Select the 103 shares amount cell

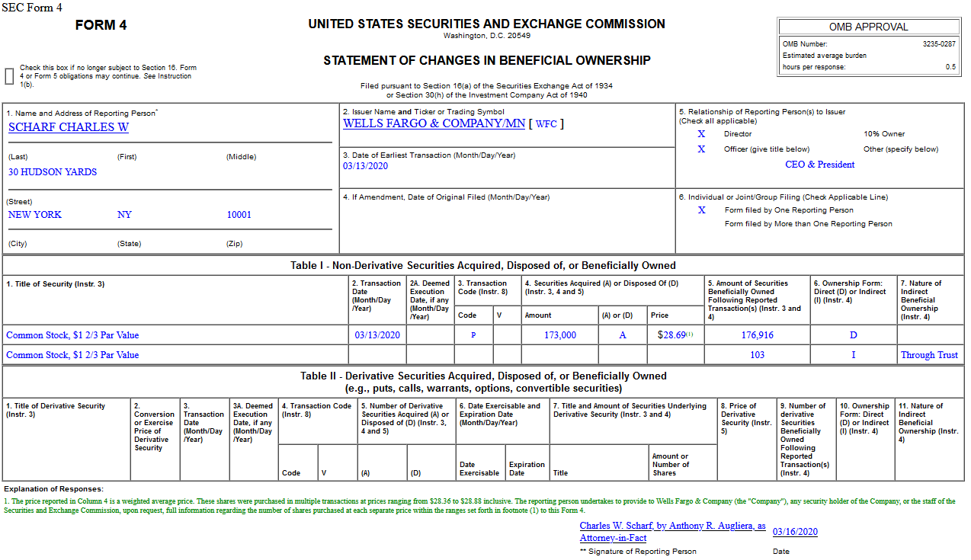click(758, 355)
